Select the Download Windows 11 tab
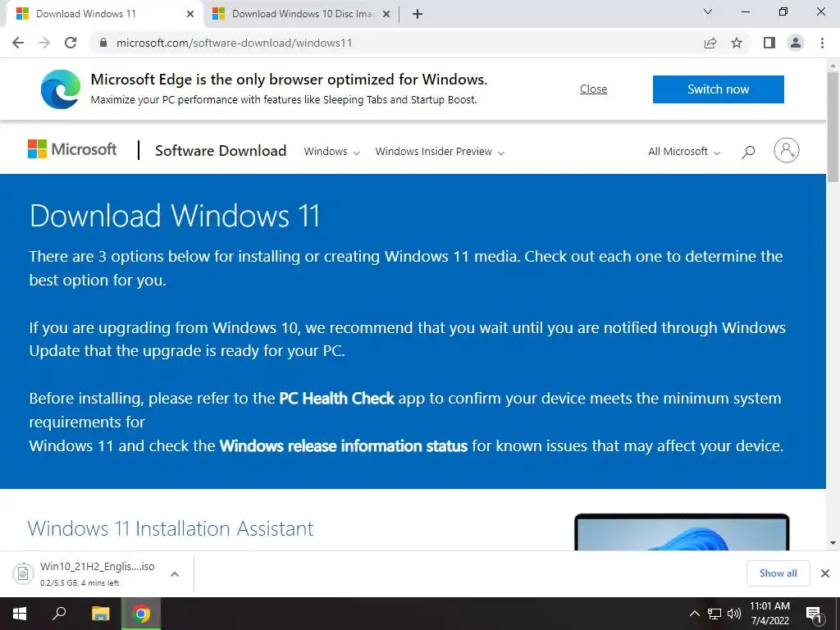Viewport: 840px width, 630px height. 105,14
